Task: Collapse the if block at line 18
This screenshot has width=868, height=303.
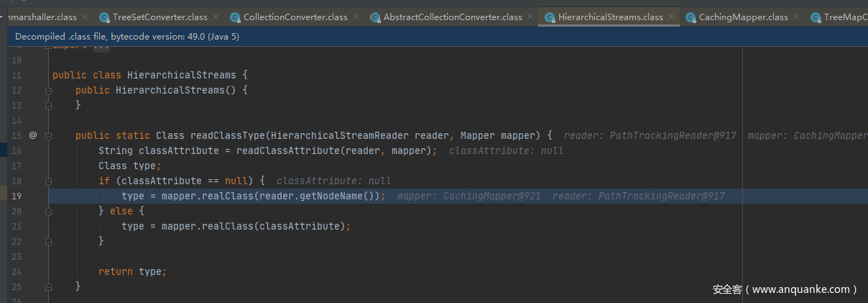Action: click(x=48, y=181)
